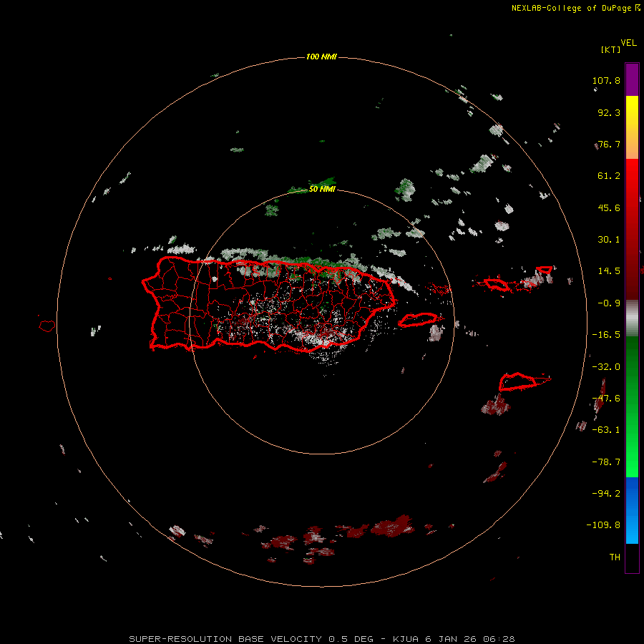The image size is (644, 644).
Task: Click the 50 NMI range ring label
Action: [322, 189]
